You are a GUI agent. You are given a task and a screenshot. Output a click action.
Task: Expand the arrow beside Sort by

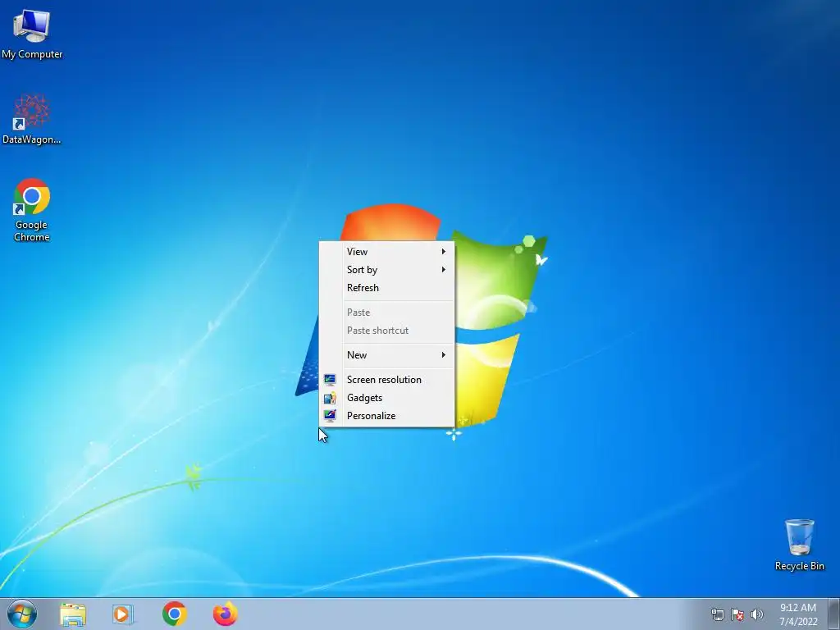click(x=444, y=269)
